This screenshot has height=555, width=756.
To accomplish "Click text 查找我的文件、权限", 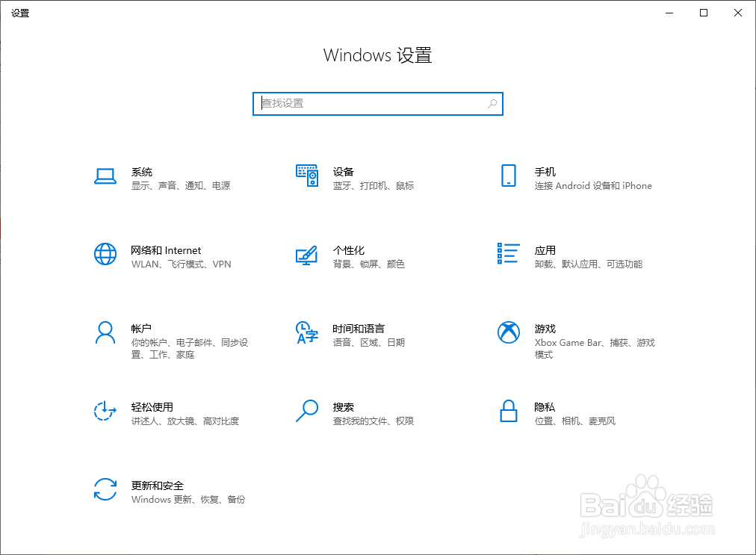I will [374, 421].
